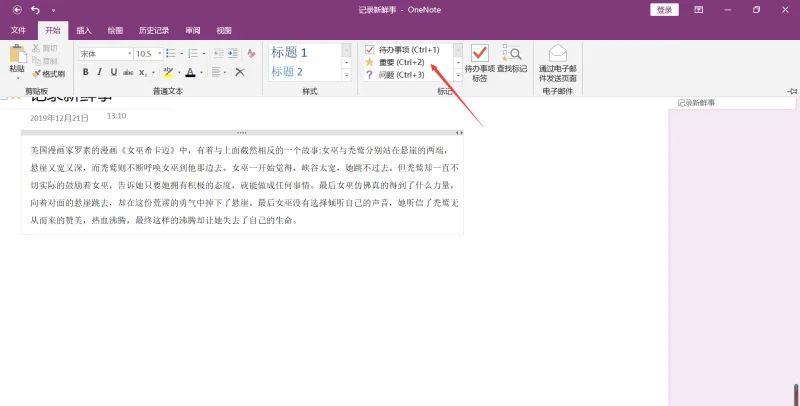
Task: Click the paragraph alignment icon
Action: 216,72
